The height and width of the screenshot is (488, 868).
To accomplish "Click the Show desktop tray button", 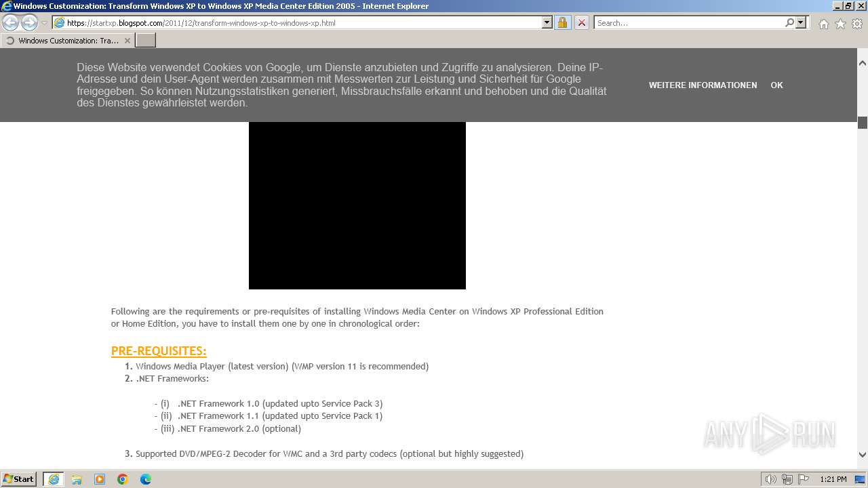I will (x=861, y=479).
